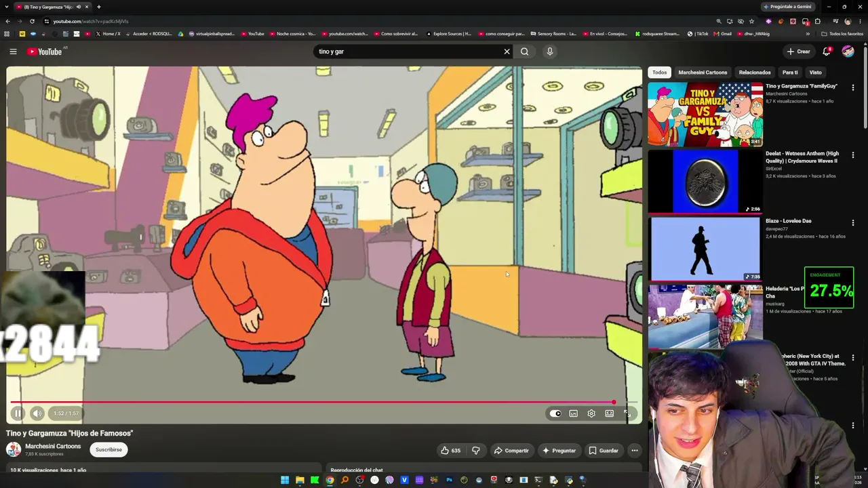Share the video with Compartir
This screenshot has height=488, width=868.
(511, 451)
